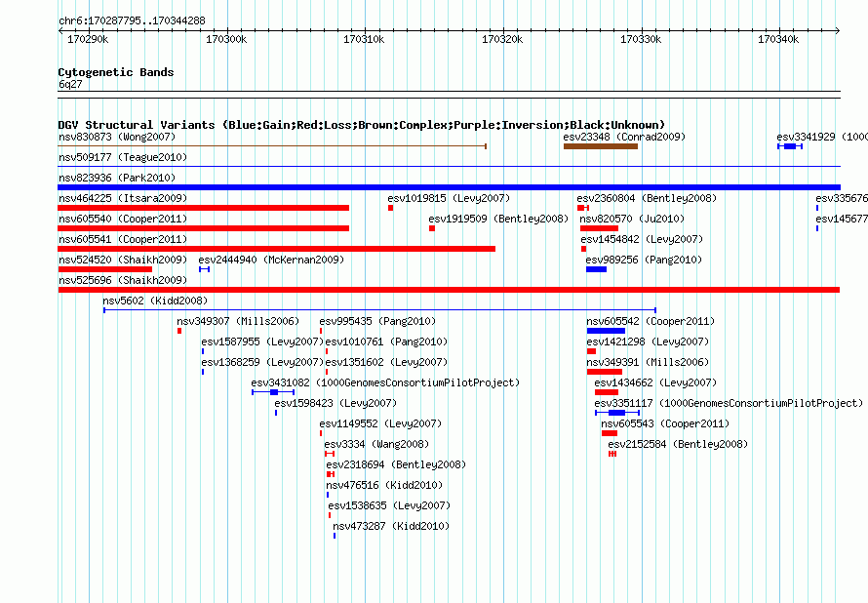The height and width of the screenshot is (603, 868).
Task: Select the nsv605543 (Cooper2011) label
Action: [665, 423]
